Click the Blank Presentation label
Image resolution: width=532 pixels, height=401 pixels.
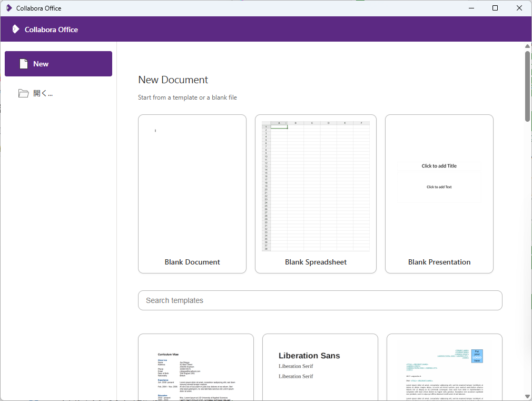pyautogui.click(x=439, y=262)
